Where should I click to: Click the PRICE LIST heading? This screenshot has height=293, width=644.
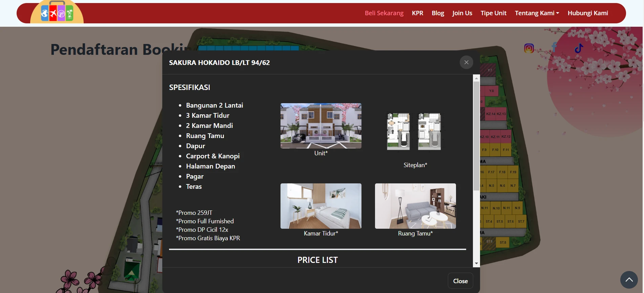click(318, 260)
